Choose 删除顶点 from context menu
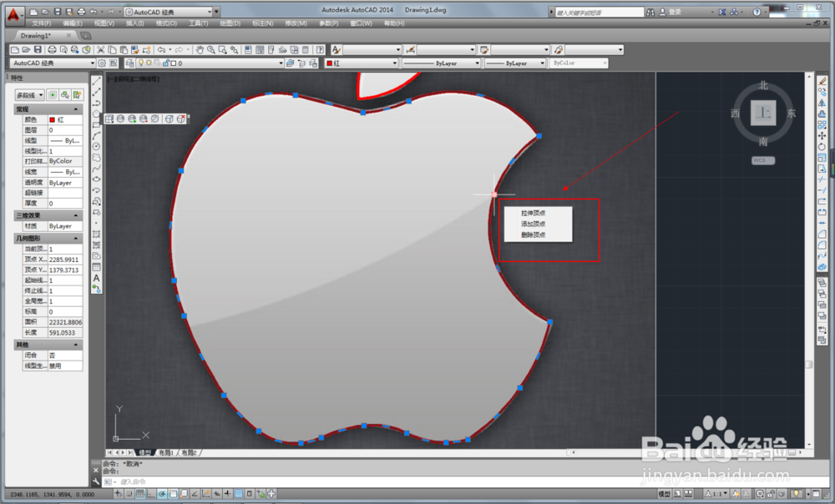 (533, 234)
